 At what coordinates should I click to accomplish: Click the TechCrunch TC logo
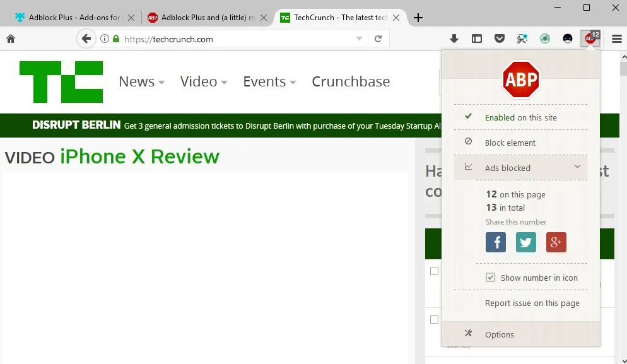(x=61, y=82)
